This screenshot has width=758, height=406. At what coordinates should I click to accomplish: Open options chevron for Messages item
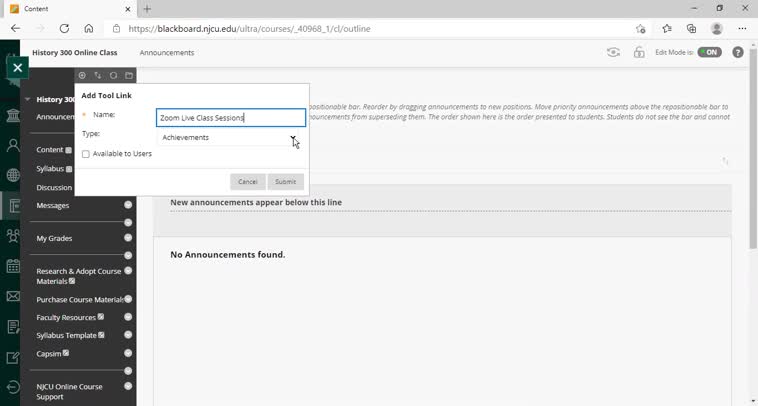pyautogui.click(x=128, y=205)
